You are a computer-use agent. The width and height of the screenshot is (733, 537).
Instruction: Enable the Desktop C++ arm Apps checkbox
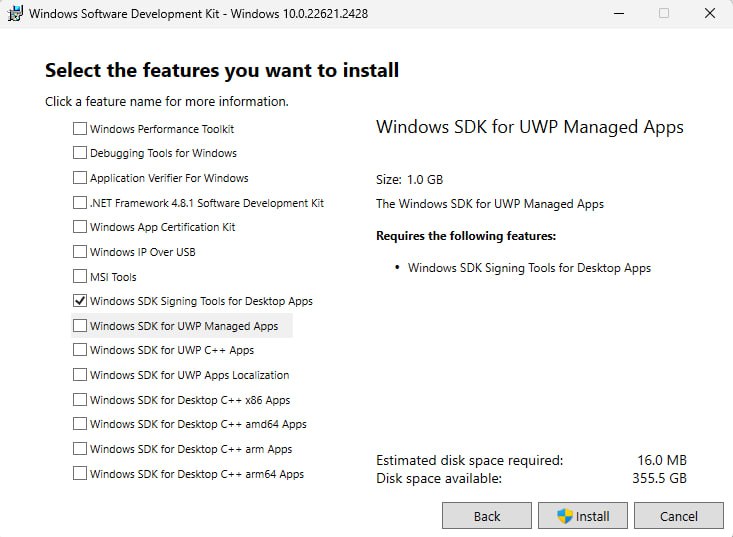[x=80, y=449]
